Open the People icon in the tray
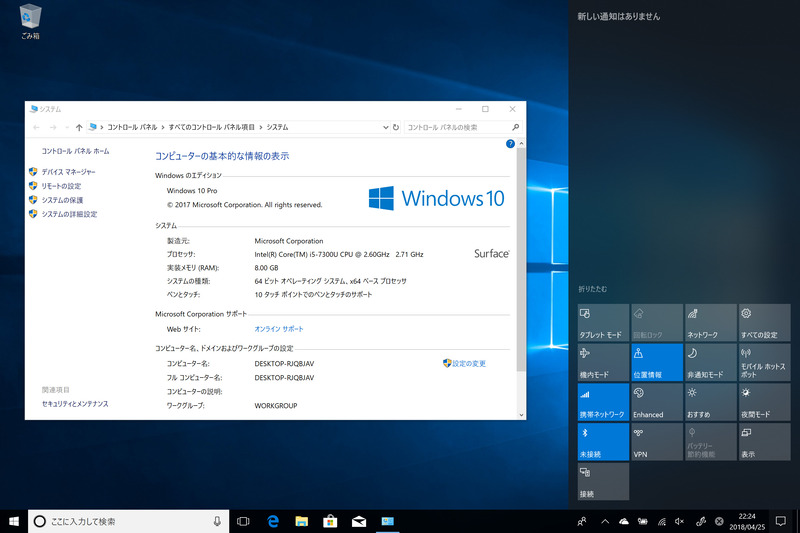The image size is (800, 533). [582, 521]
